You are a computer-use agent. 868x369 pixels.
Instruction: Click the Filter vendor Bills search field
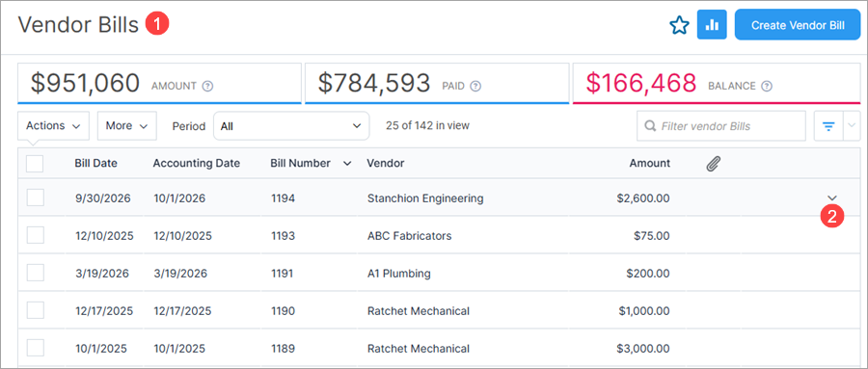(x=720, y=126)
